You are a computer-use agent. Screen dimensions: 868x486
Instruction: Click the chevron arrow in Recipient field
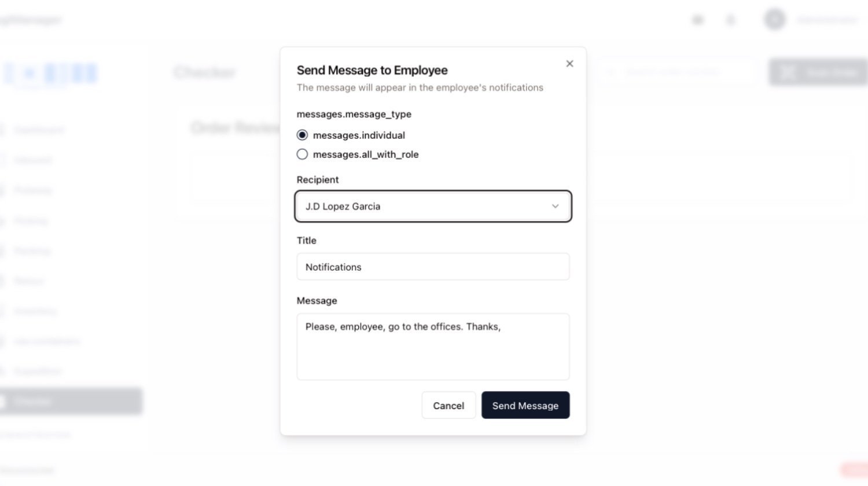[x=555, y=206]
